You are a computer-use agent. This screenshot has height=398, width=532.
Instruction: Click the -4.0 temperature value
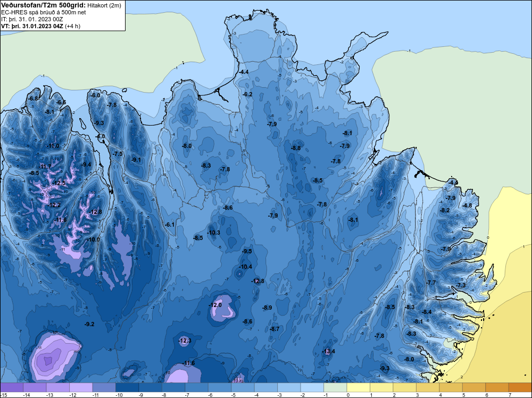click(x=100, y=136)
